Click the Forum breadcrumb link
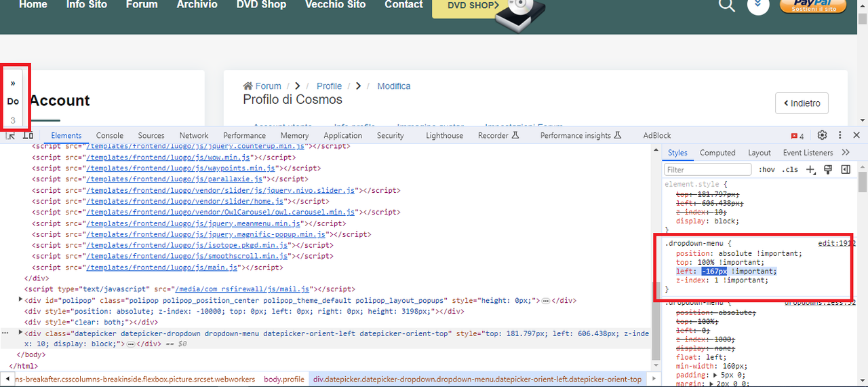868x387 pixels. point(269,86)
